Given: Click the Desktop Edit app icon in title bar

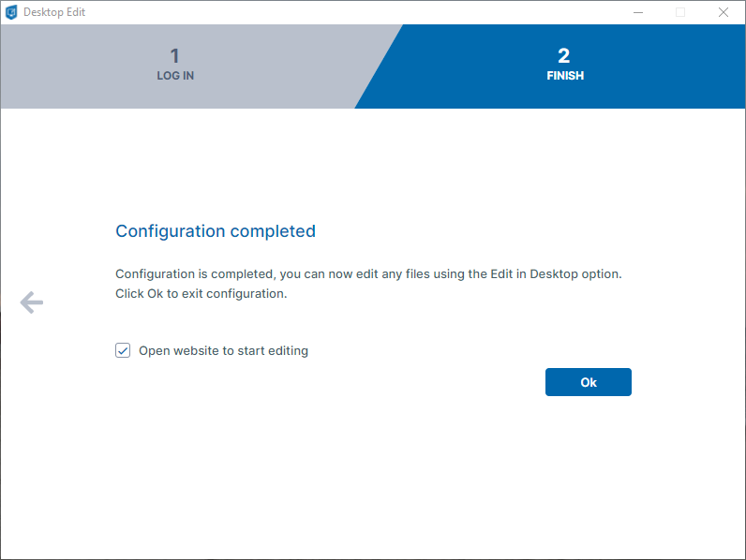Looking at the screenshot, I should coord(12,12).
